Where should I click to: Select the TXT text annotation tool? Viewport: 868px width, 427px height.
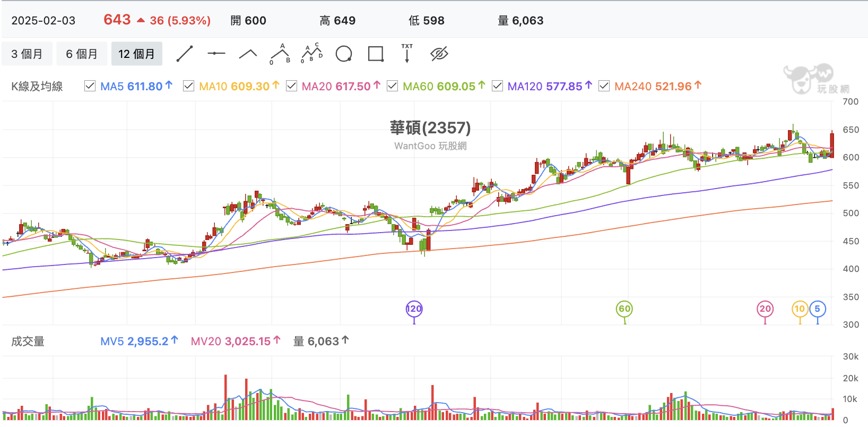point(407,53)
